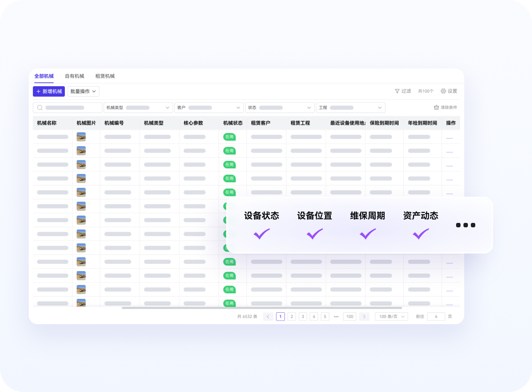Click the filter funnel icon
The width and height of the screenshot is (532, 392).
[x=397, y=91]
